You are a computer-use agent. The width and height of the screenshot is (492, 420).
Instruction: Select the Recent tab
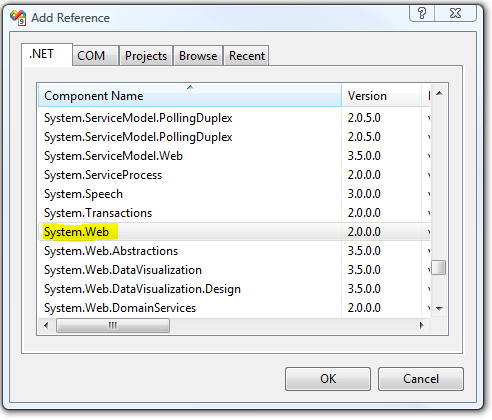[x=247, y=56]
